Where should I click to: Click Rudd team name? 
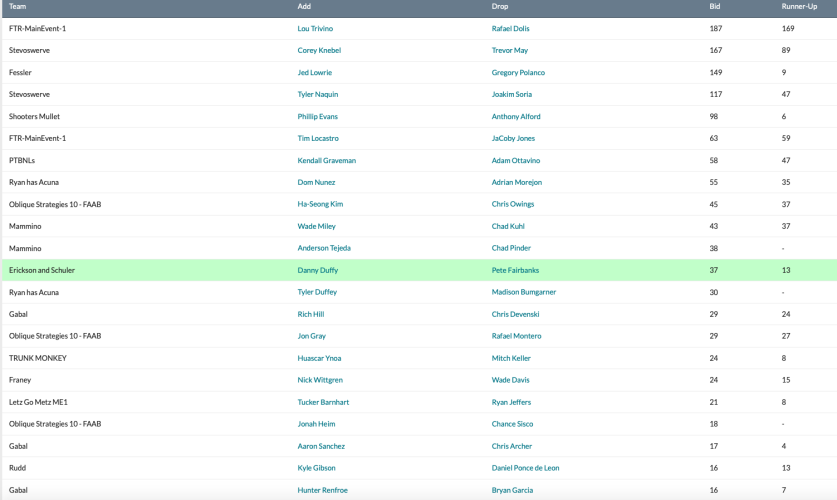pos(17,468)
